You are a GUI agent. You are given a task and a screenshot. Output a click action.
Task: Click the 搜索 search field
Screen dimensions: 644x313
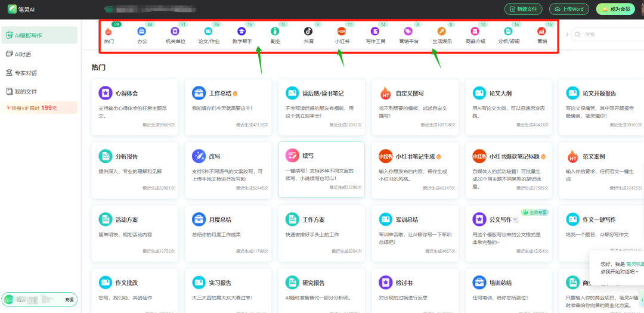pos(607,35)
